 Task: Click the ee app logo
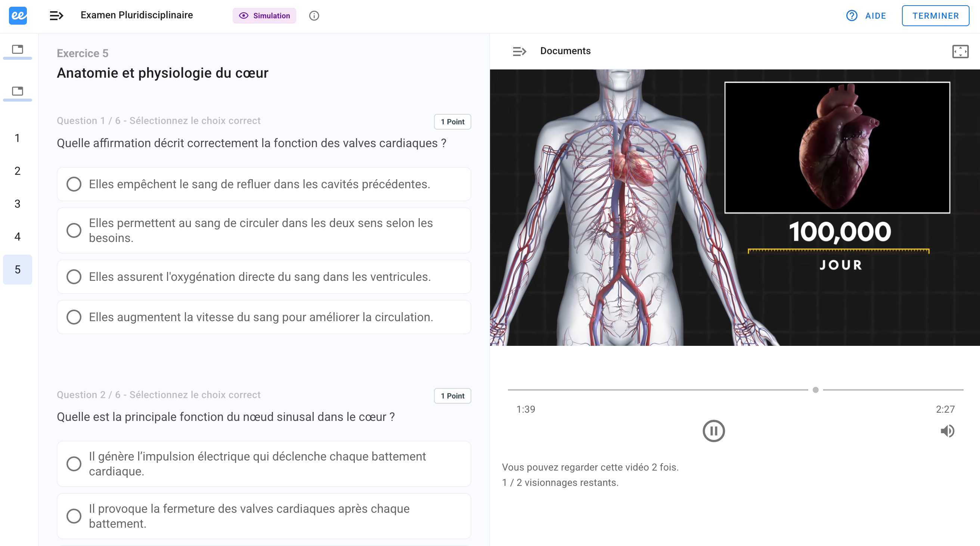[x=18, y=16]
